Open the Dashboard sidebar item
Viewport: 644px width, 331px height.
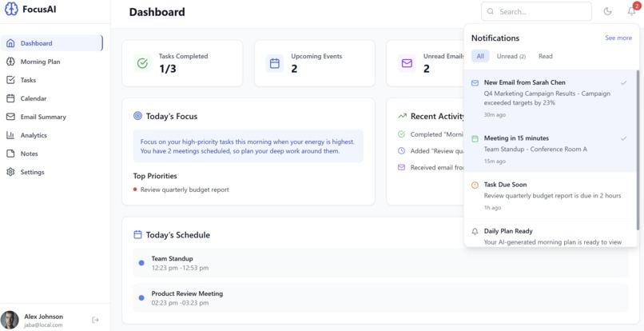52,43
